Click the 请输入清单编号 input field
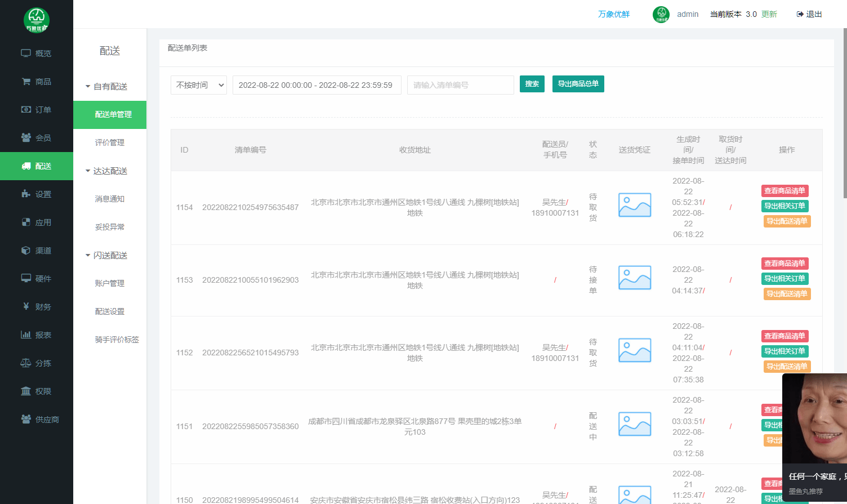847x504 pixels. pos(460,85)
